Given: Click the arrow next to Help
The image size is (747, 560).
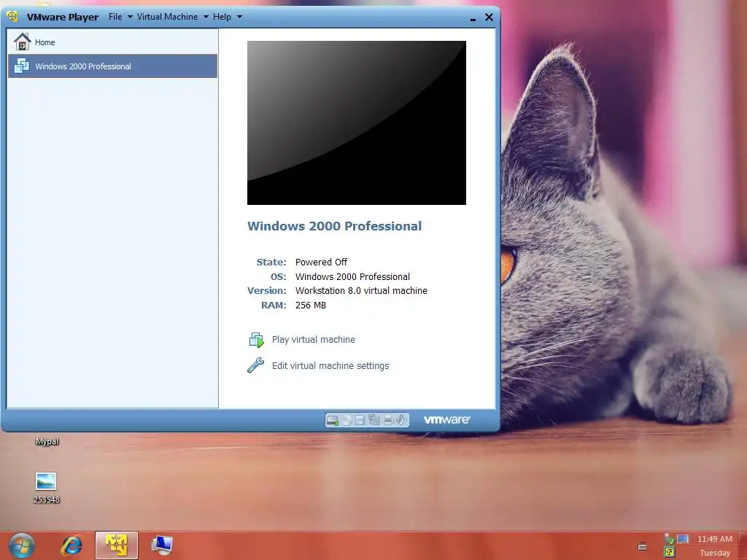Looking at the screenshot, I should tap(239, 17).
